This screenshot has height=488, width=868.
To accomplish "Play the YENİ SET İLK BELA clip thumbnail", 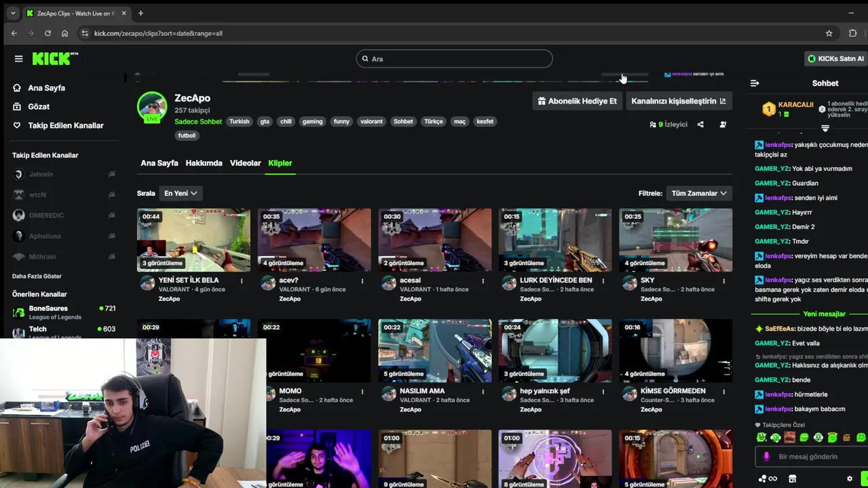I will 193,240.
